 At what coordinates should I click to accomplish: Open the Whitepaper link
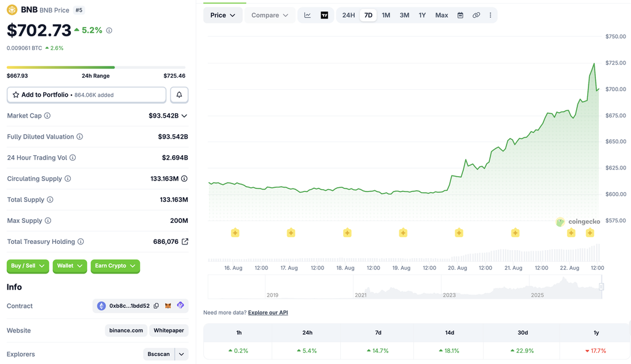coord(169,330)
